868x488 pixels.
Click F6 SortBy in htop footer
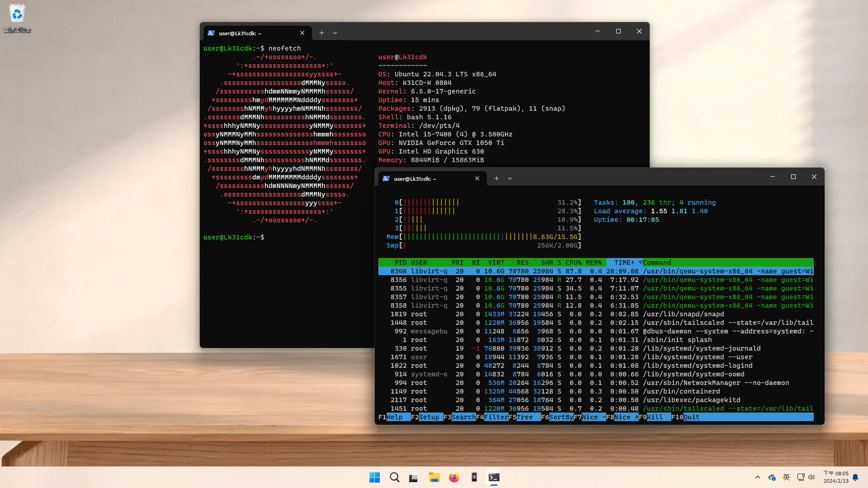coord(561,417)
